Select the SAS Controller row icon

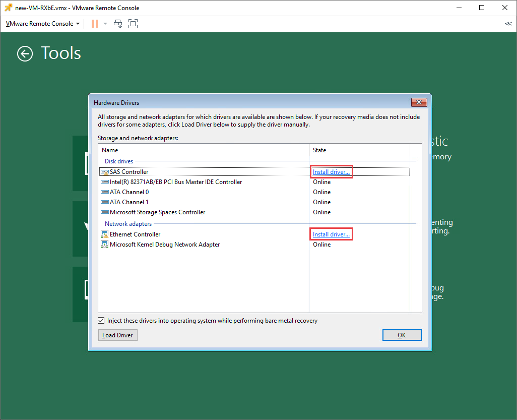point(104,172)
